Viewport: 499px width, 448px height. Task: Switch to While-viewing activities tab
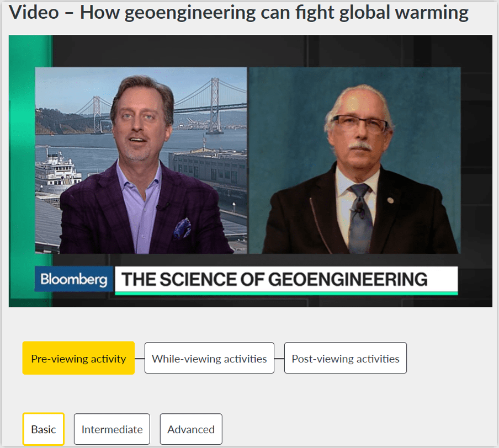tap(209, 358)
